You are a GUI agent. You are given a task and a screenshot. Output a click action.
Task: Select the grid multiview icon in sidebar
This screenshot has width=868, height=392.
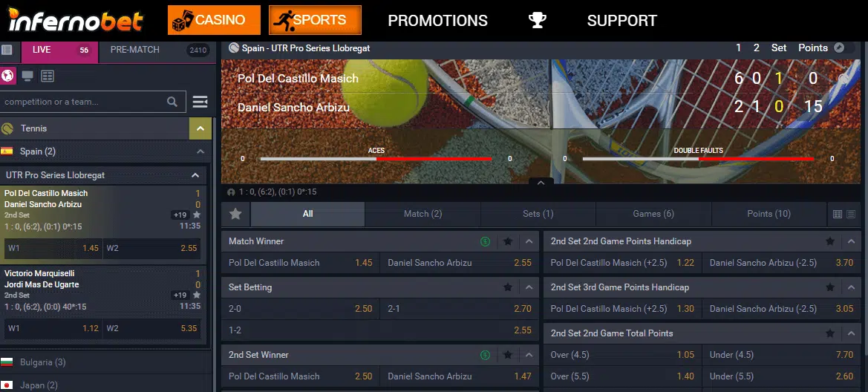(x=48, y=76)
